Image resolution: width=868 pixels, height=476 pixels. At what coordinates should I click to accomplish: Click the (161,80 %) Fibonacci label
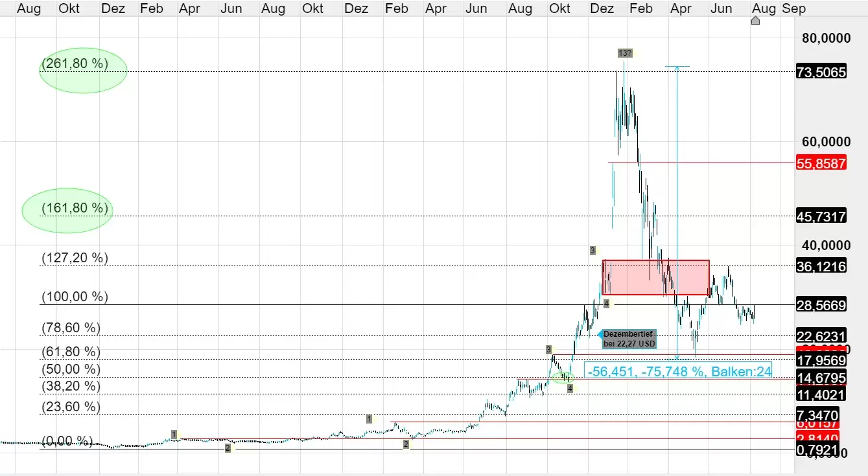click(75, 208)
